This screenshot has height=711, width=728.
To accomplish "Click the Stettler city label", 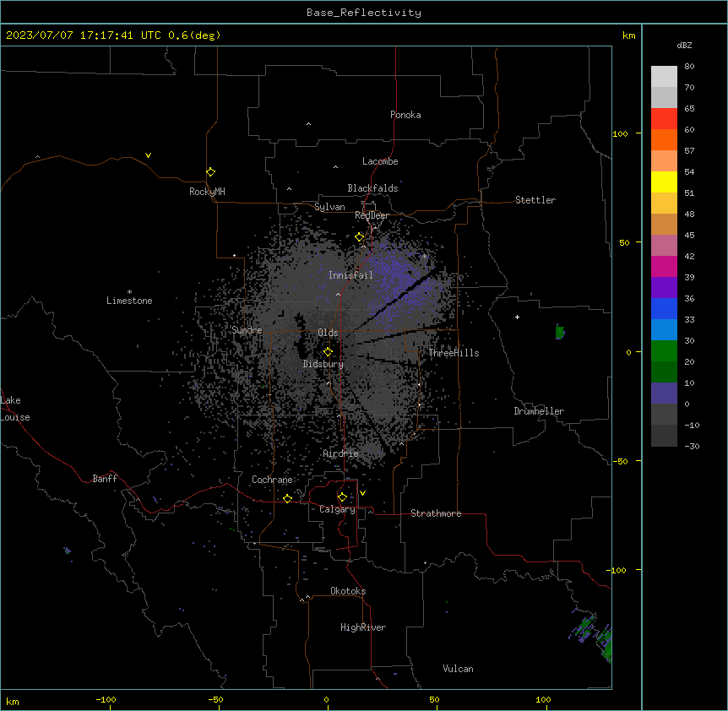I will 535,200.
